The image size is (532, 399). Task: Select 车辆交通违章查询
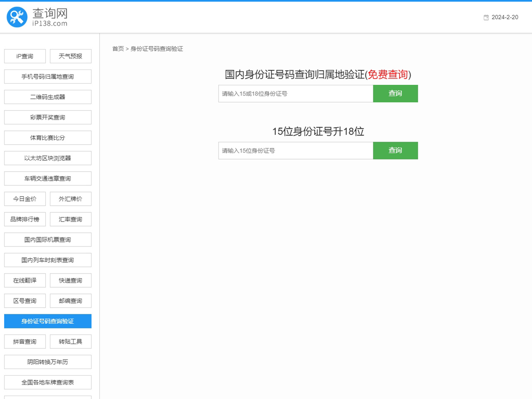pyautogui.click(x=48, y=178)
